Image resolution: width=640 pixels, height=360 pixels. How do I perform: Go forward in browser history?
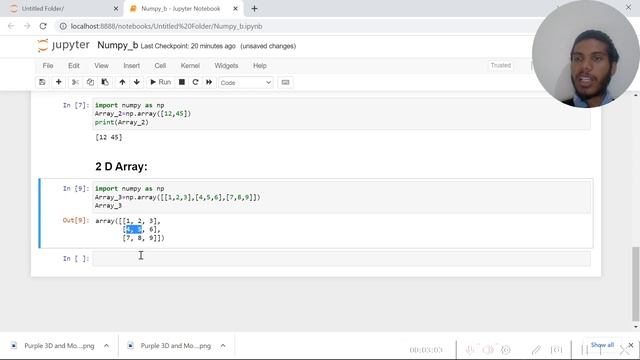[27, 26]
